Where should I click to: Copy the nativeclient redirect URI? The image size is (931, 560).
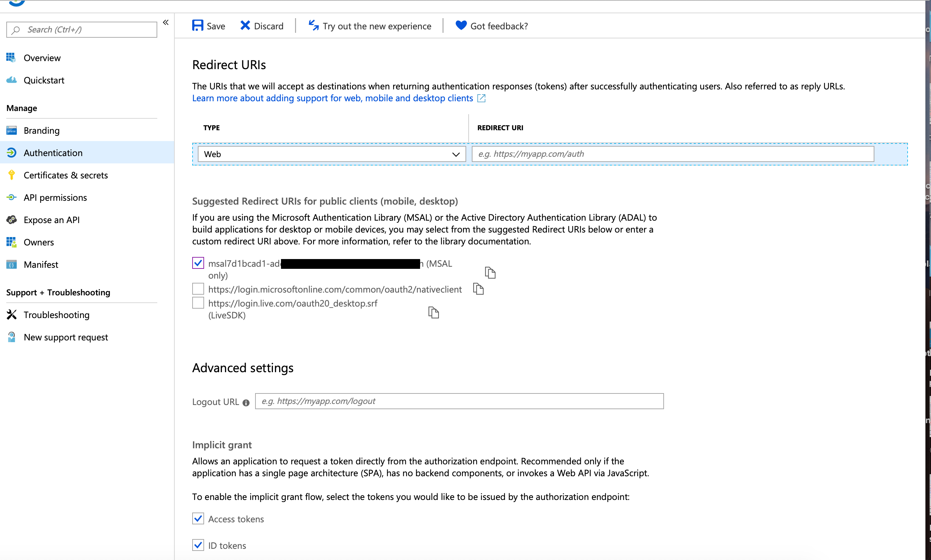[x=478, y=289]
